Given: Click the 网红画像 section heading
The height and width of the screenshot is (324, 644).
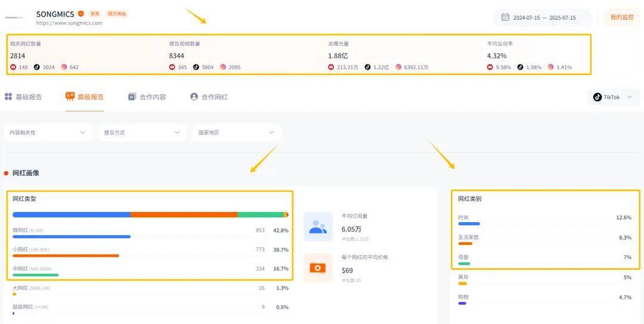Looking at the screenshot, I should (x=26, y=173).
